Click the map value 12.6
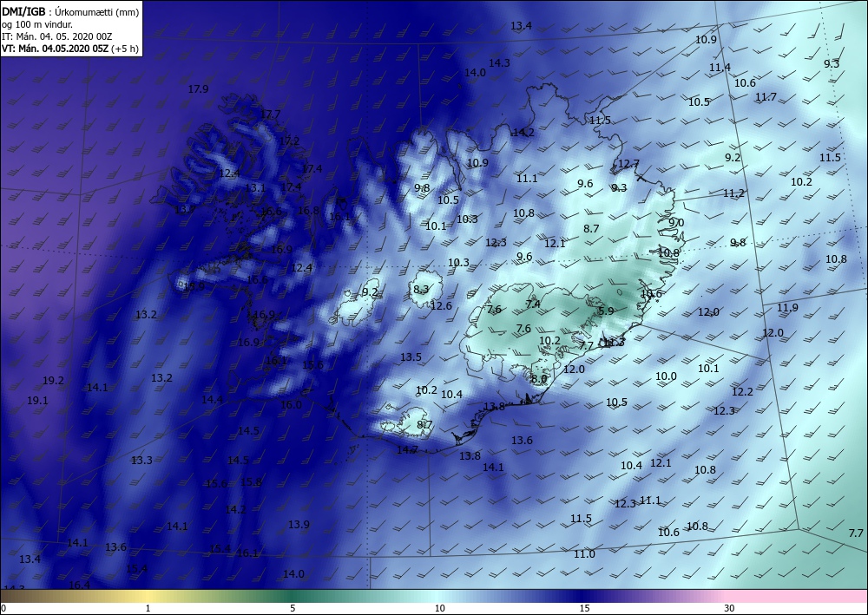Viewport: 868px width, 615px height. 441,305
